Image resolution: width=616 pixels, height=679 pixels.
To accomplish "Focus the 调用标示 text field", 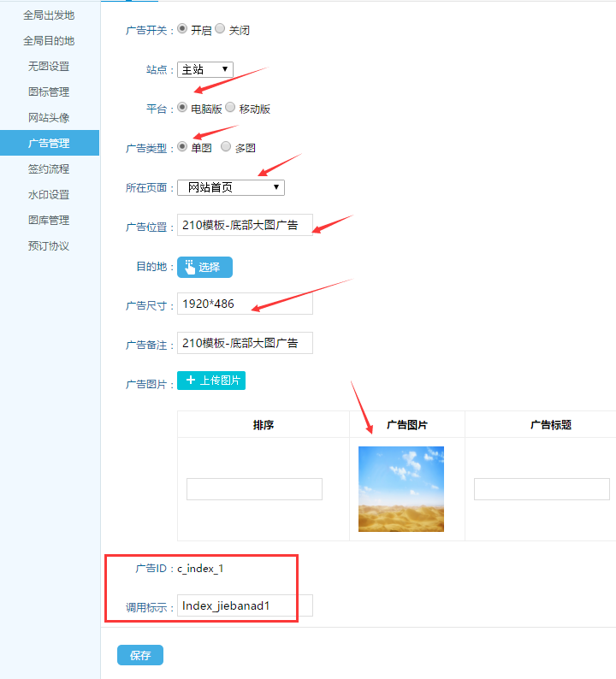I will coord(245,605).
